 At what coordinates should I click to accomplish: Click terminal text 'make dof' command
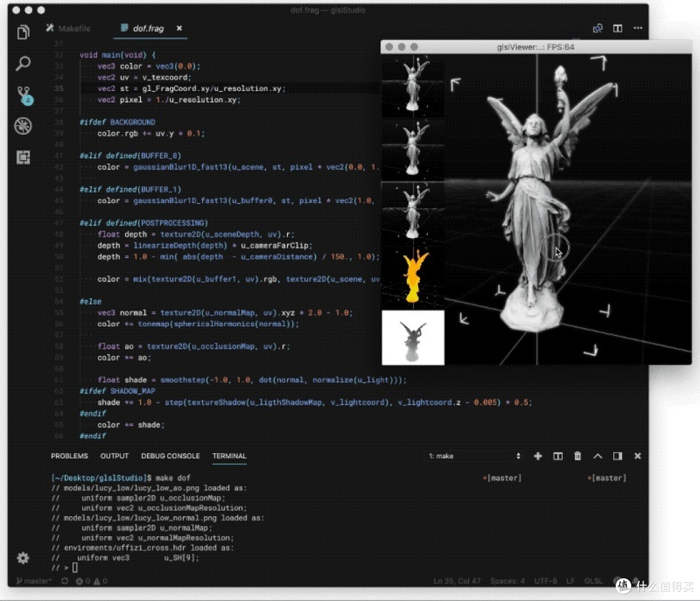click(x=173, y=478)
